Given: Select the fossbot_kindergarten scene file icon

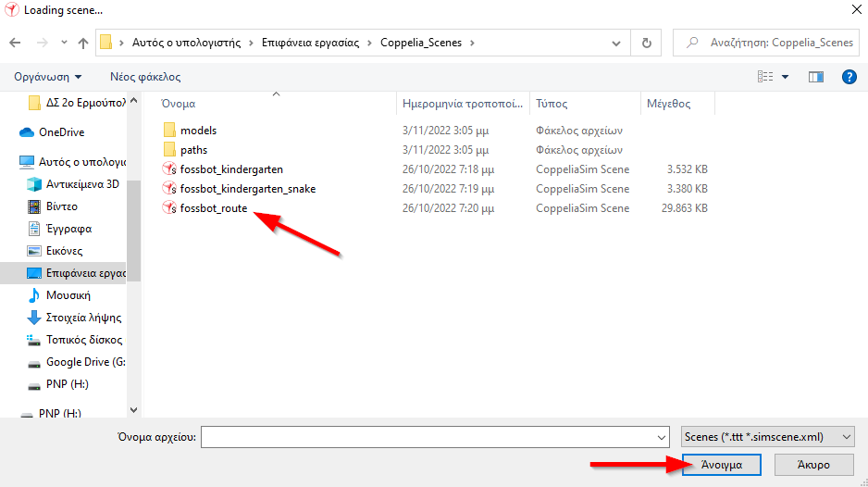Looking at the screenshot, I should click(x=168, y=169).
